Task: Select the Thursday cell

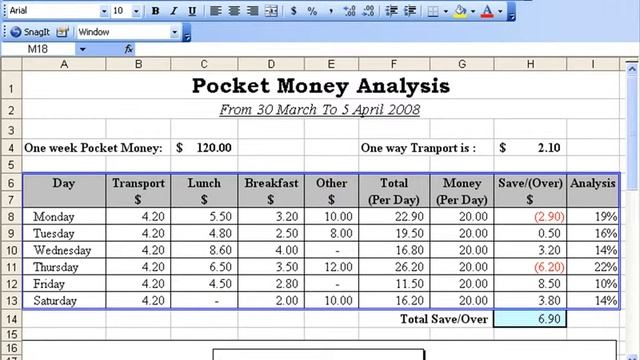Action: pos(64,267)
